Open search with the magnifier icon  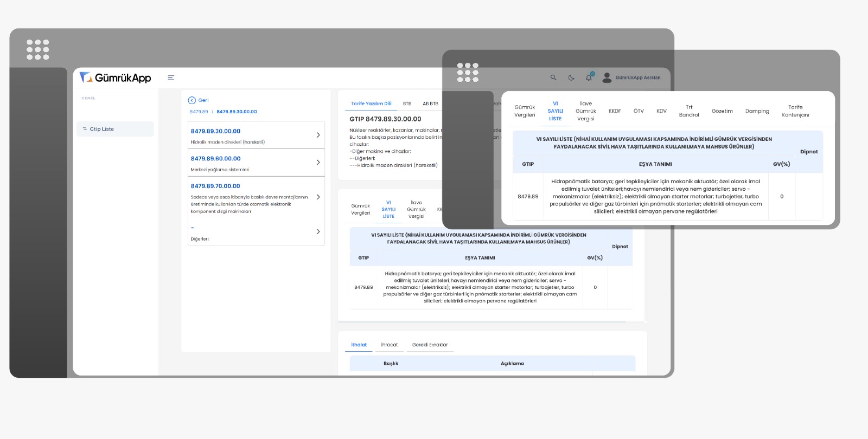coord(553,78)
